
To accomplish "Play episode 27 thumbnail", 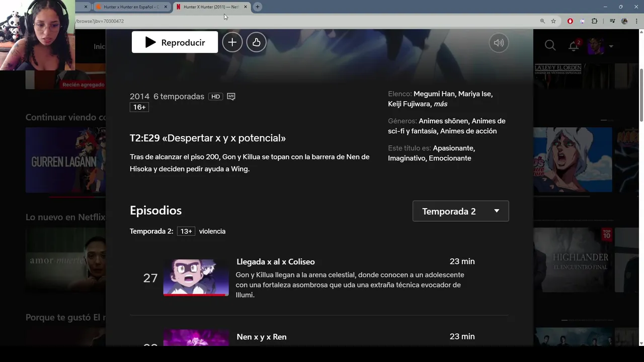I will (x=196, y=277).
